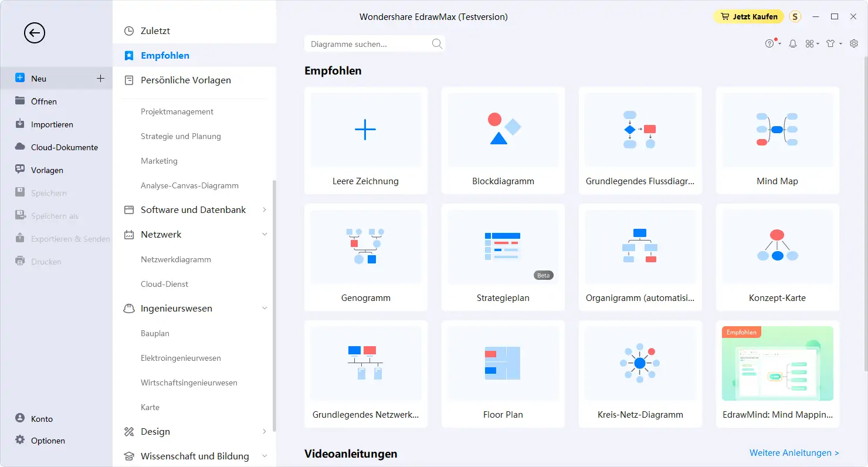Collapse the Netzwerk section chevron
The height and width of the screenshot is (467, 868).
[x=265, y=234]
